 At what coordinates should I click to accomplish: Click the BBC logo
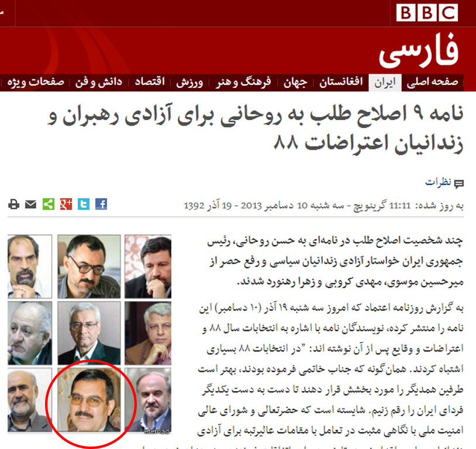tap(427, 13)
